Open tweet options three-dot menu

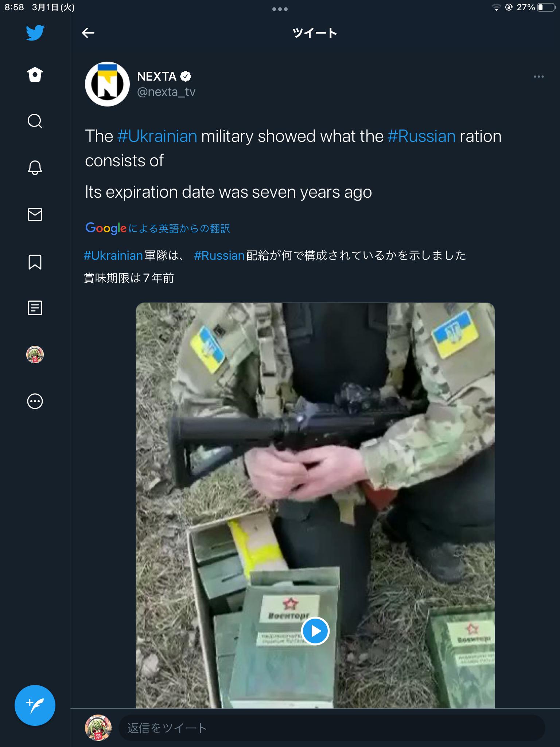click(538, 77)
